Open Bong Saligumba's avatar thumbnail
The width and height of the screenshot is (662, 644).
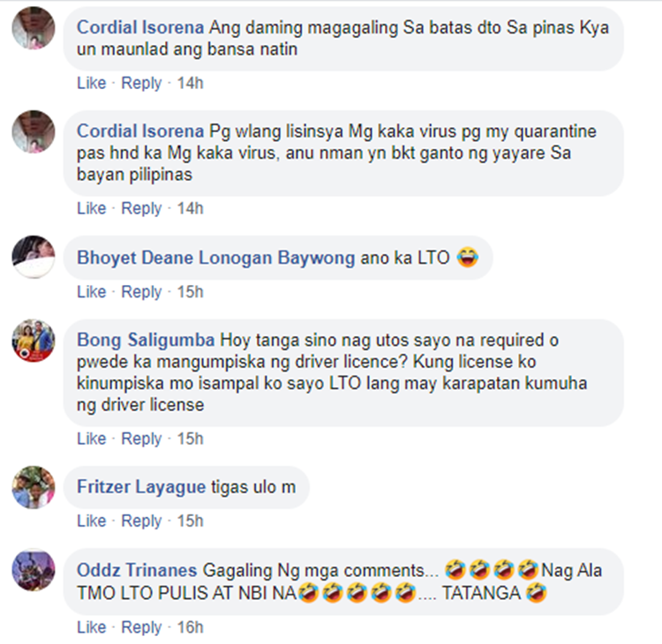(x=34, y=341)
